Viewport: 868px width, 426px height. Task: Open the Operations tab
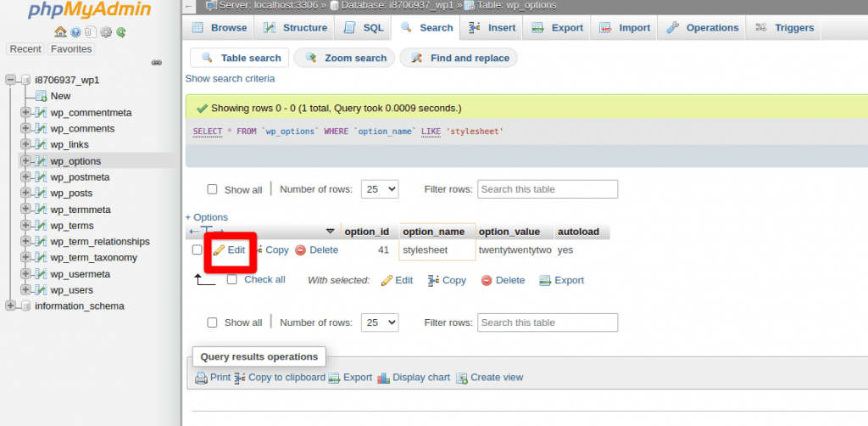702,28
